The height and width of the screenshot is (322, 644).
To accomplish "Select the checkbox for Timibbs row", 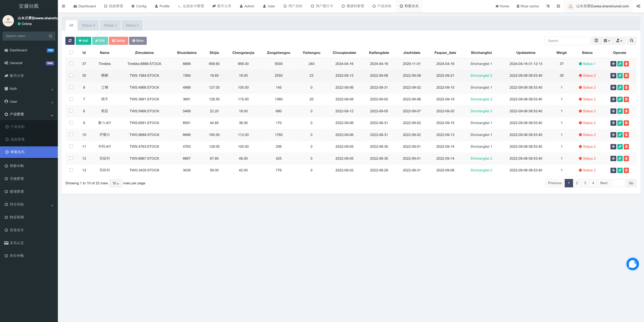I will click(71, 64).
